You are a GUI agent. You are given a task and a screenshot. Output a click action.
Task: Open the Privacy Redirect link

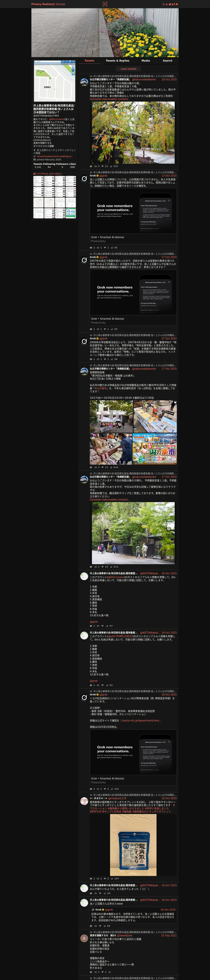43,4
